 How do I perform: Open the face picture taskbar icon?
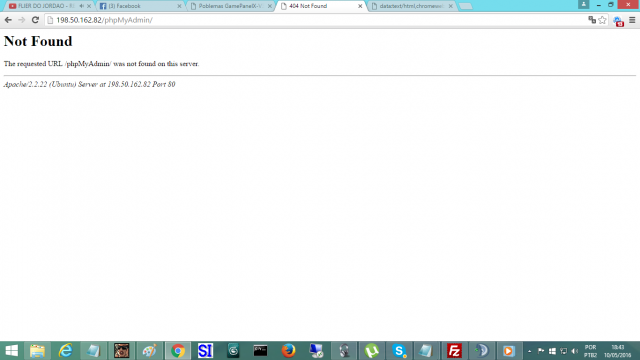121,351
